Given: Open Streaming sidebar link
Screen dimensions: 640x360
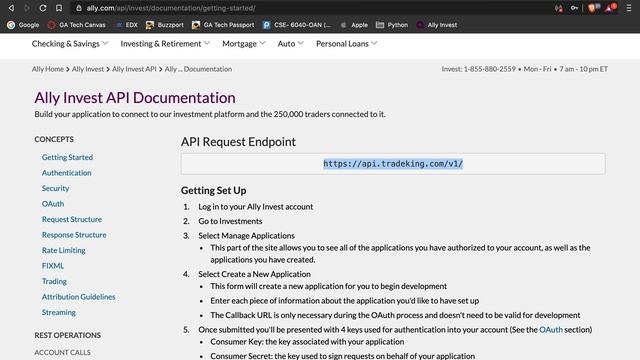Looking at the screenshot, I should 59,312.
